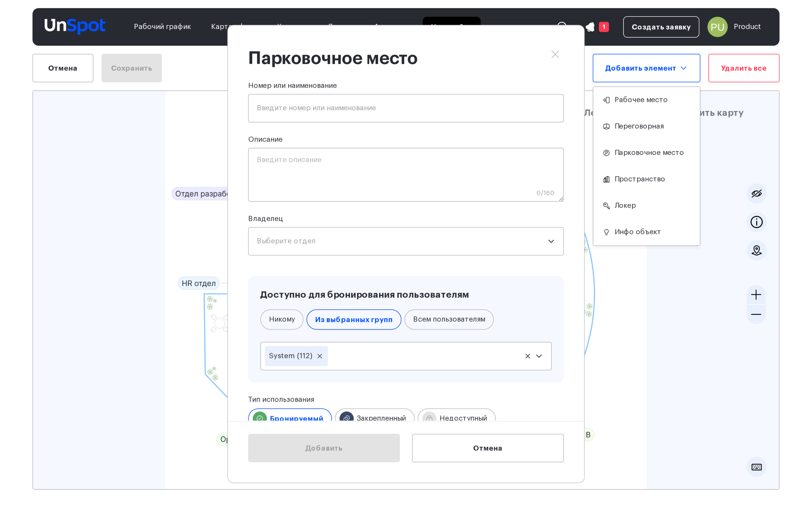Screen dimensions: 812x508
Task: Click the Создать заявку button
Action: pos(661,27)
